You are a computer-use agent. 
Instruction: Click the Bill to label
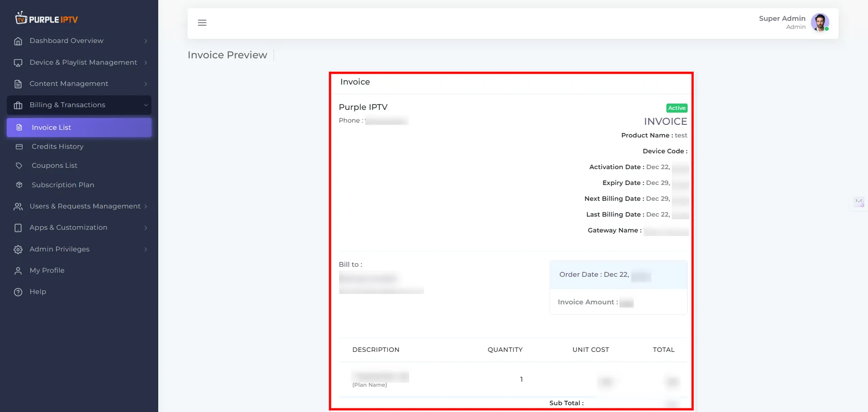click(350, 265)
